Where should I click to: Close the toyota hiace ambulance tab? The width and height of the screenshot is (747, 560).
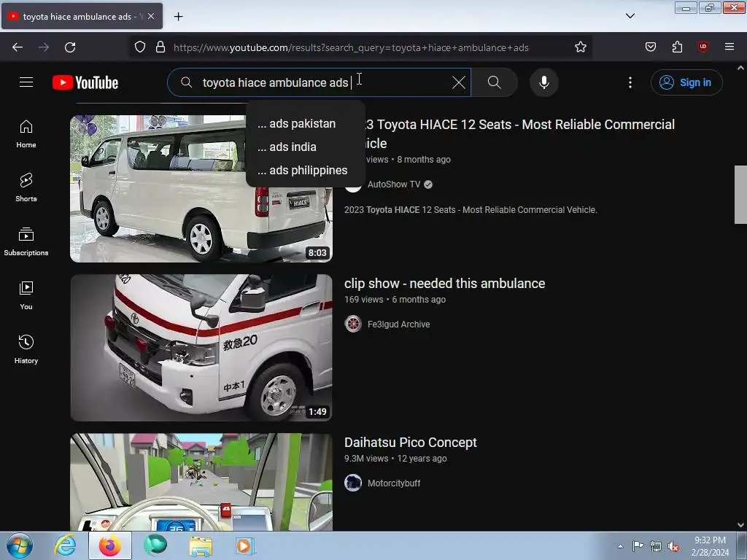point(151,16)
